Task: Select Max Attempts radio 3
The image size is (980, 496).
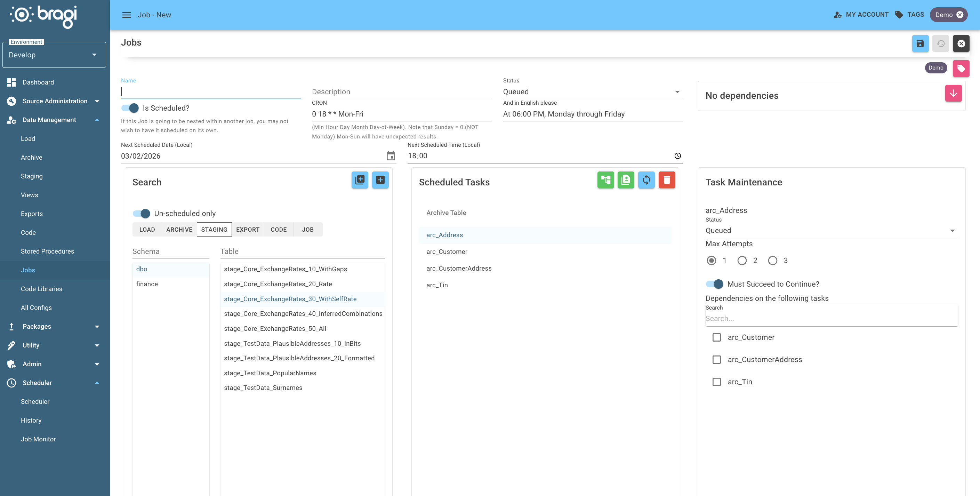Action: (772, 261)
